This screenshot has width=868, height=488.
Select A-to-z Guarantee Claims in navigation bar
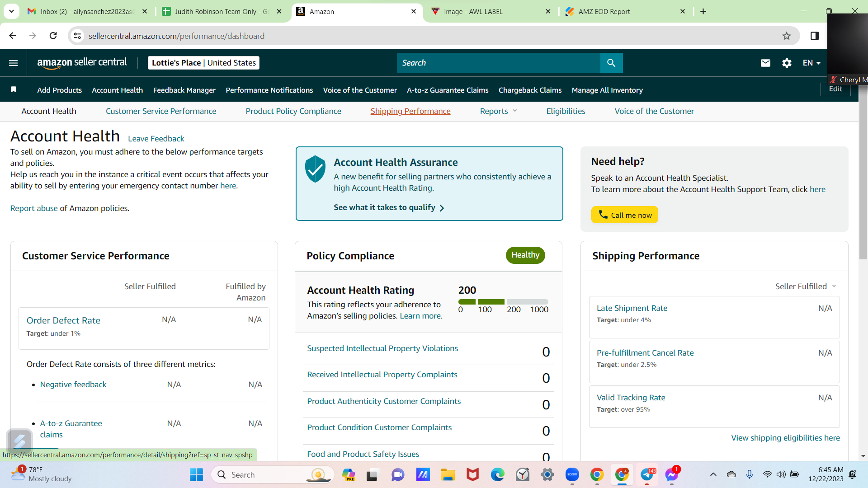click(x=448, y=90)
